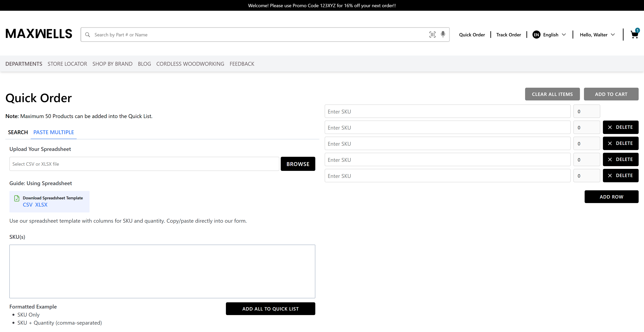This screenshot has height=332, width=644.
Task: Select the PASTE MULTIPLE tab
Action: click(x=53, y=132)
